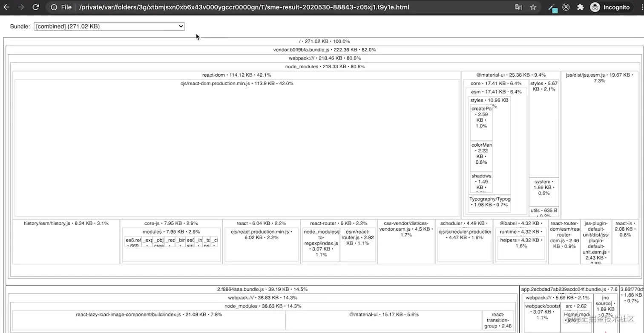
Task: Select the 3.66f770d bundle block
Action: point(632,309)
